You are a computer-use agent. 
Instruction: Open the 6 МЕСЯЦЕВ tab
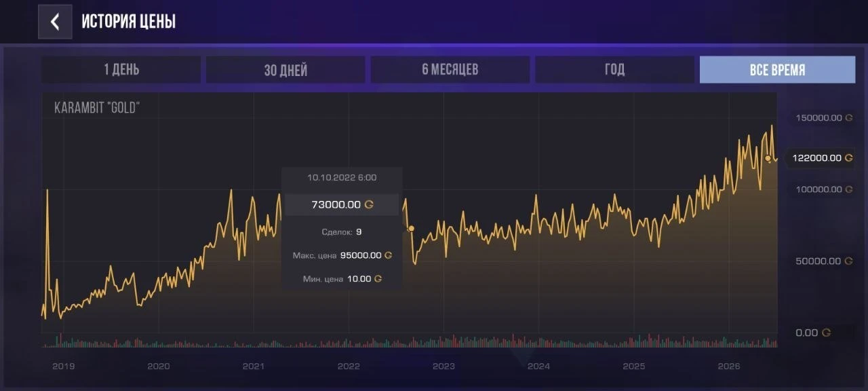coord(450,69)
